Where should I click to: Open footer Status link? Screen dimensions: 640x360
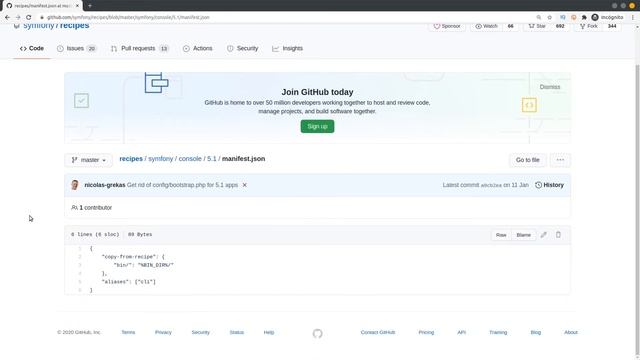(237, 332)
